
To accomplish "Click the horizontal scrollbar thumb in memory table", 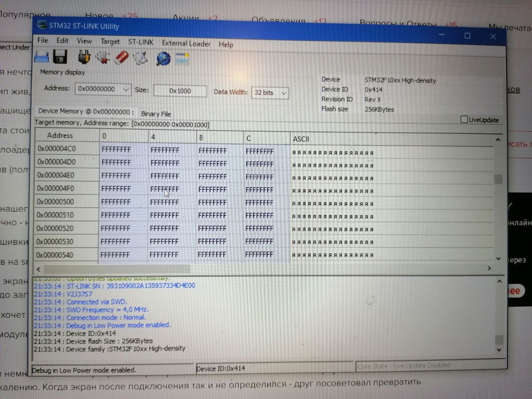I will tap(117, 269).
